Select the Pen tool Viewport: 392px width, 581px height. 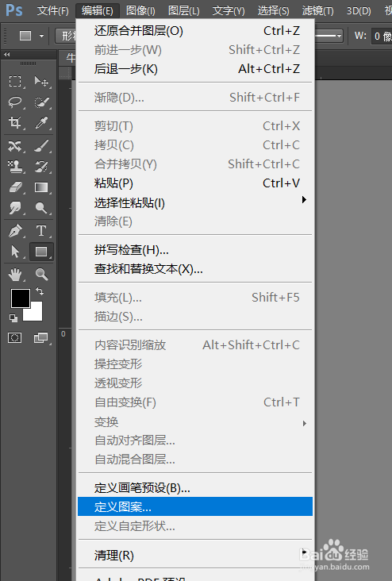[x=15, y=231]
